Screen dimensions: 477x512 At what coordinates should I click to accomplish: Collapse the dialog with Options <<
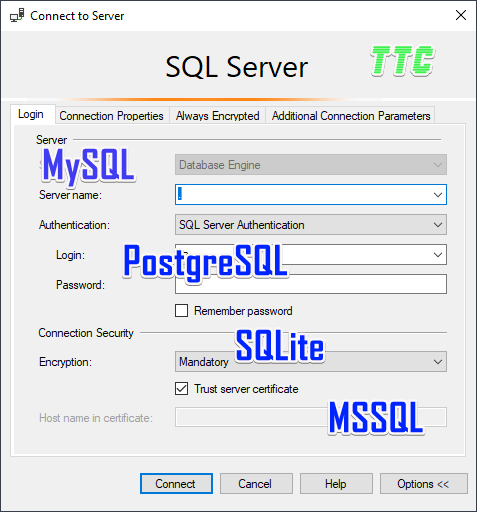point(424,483)
